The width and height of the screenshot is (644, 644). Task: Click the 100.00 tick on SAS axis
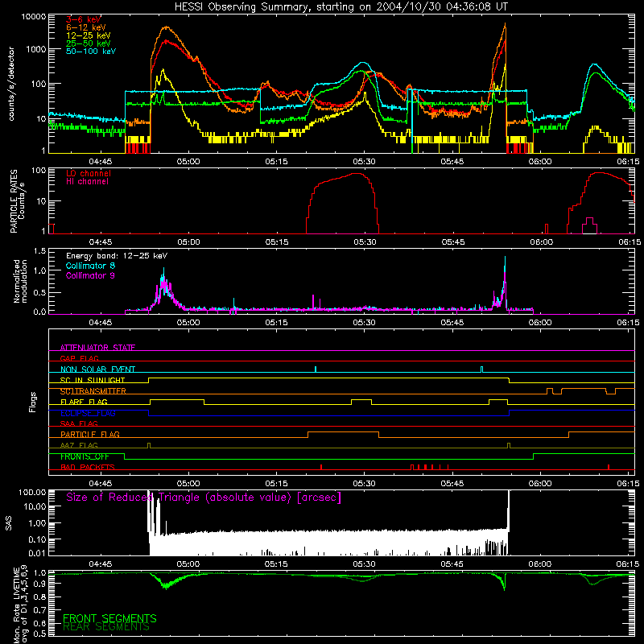click(x=32, y=492)
